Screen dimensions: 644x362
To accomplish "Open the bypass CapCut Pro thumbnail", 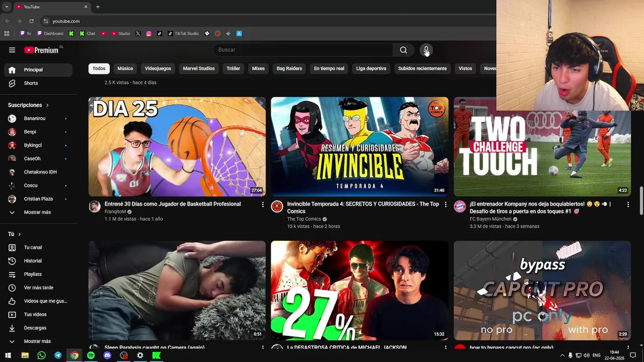I will coord(542,290).
